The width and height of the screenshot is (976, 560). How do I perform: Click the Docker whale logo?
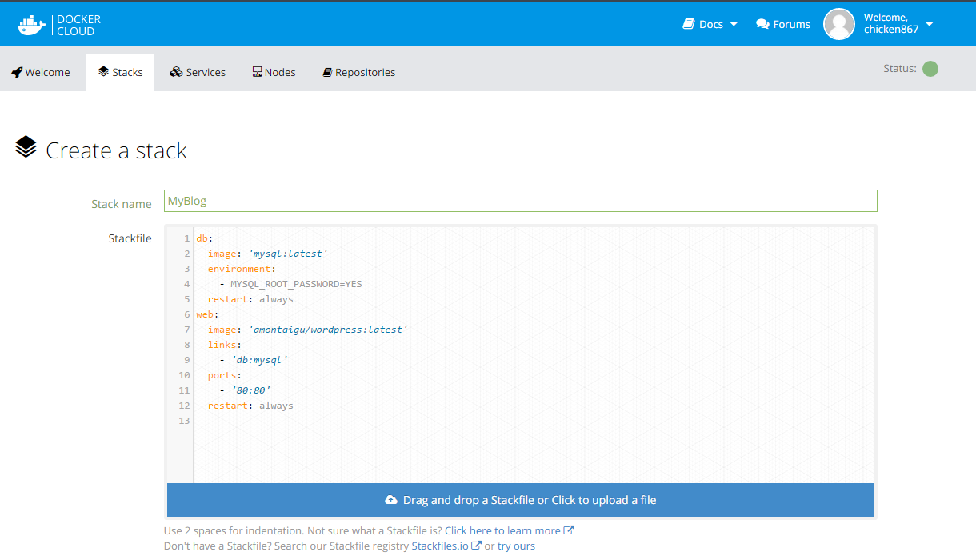(x=34, y=25)
